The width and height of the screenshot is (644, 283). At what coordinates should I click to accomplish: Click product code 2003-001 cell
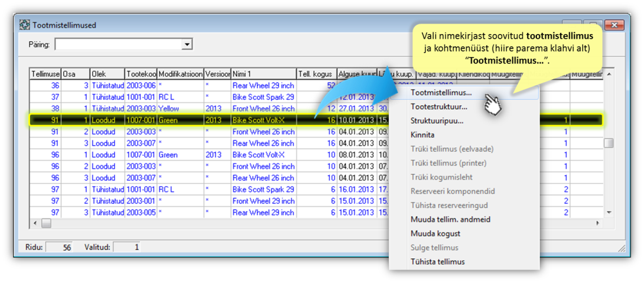tap(141, 201)
